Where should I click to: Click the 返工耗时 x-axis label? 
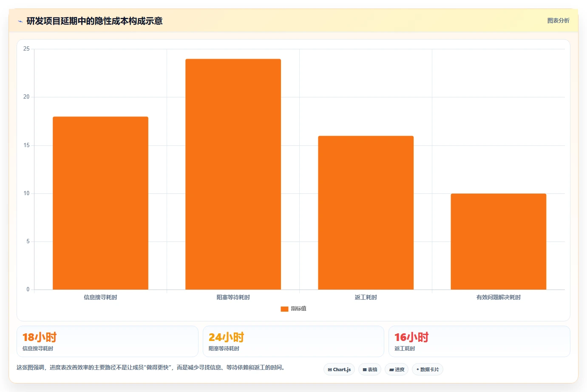tap(366, 297)
